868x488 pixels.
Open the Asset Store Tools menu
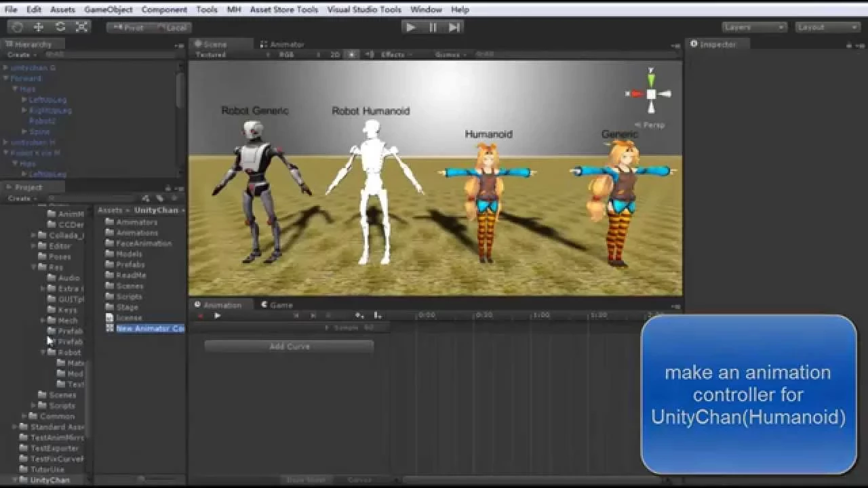(x=283, y=9)
